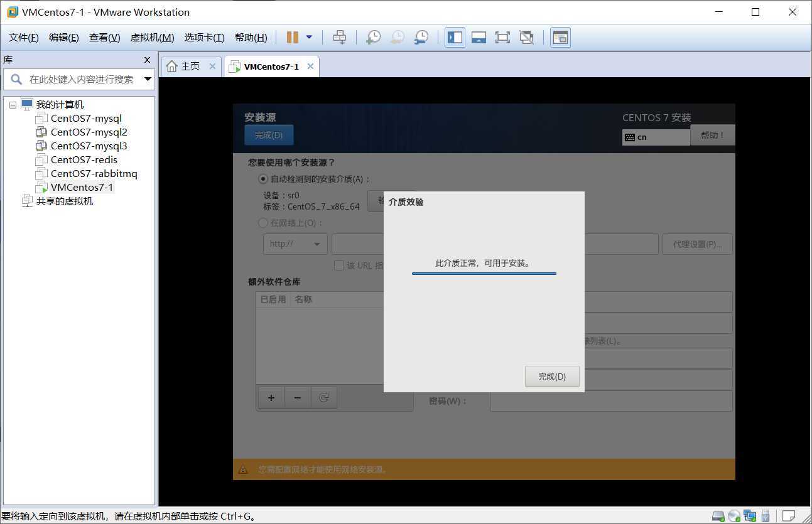Click the USB controller status icon
812x524 pixels.
[765, 516]
